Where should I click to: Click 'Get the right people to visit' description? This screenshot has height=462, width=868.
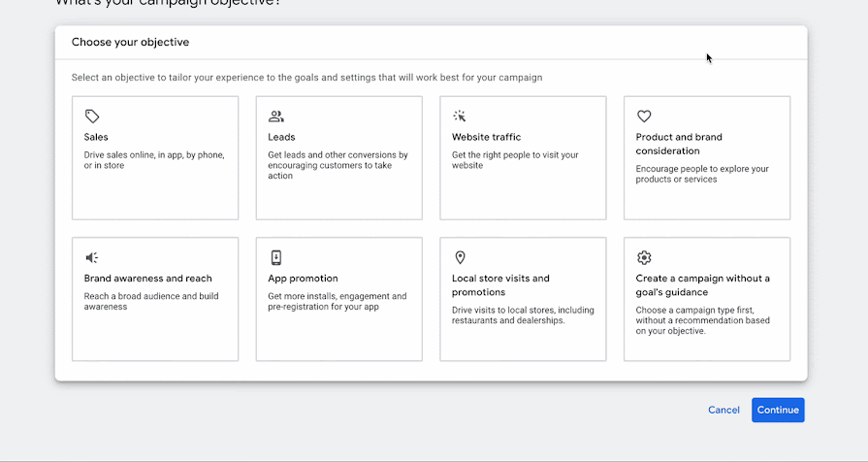515,160
